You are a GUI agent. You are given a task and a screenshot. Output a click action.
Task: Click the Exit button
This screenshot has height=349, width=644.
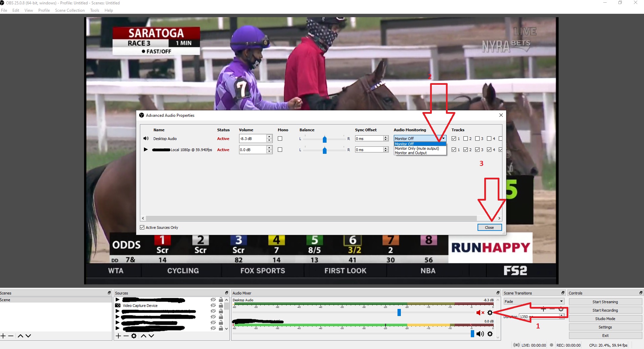pos(605,336)
